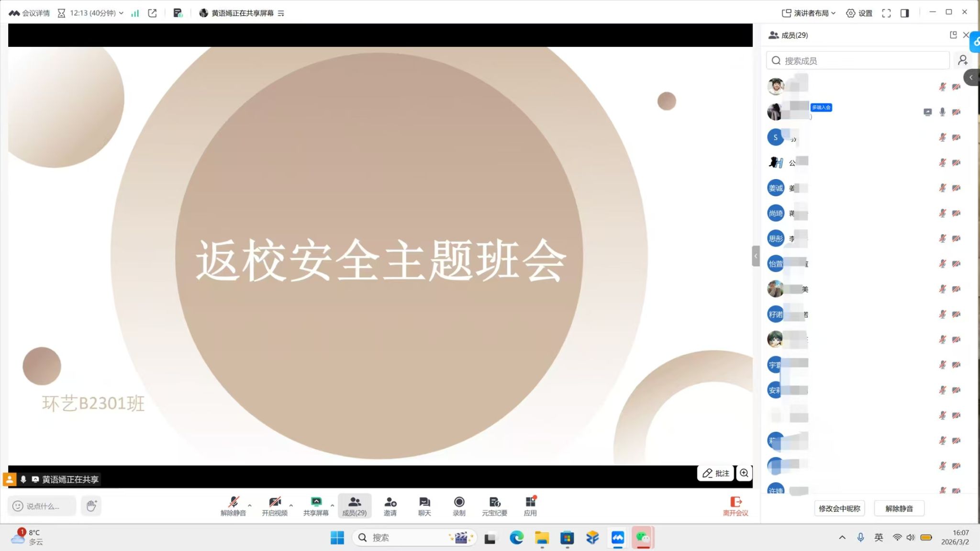Image resolution: width=980 pixels, height=551 pixels.
Task: Open the 应用 apps icon
Action: 530,506
